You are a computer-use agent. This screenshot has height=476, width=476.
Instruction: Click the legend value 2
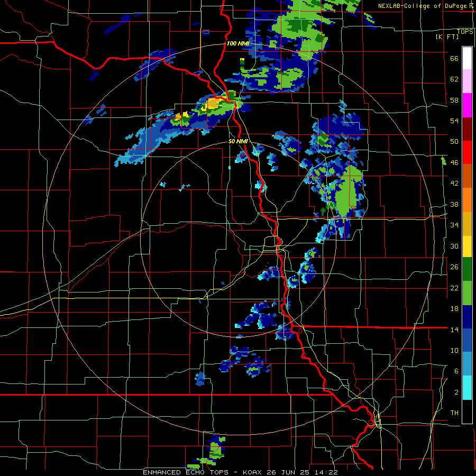[x=456, y=392]
